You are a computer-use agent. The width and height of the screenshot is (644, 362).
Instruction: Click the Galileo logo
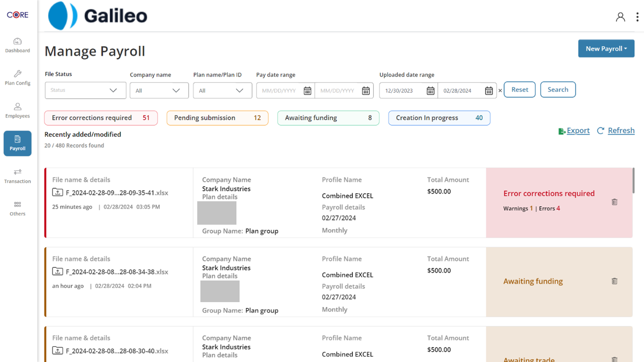click(98, 16)
